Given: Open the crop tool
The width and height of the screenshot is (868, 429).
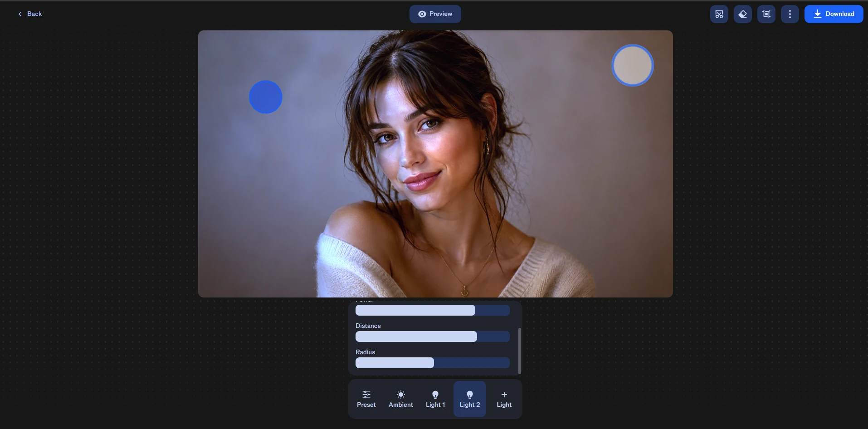Looking at the screenshot, I should click(x=766, y=14).
